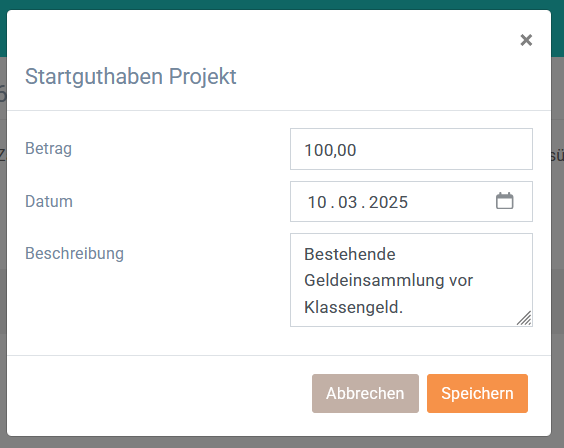Click inside the Beschreibung text area
Screen dimensions: 564x448
click(411, 280)
